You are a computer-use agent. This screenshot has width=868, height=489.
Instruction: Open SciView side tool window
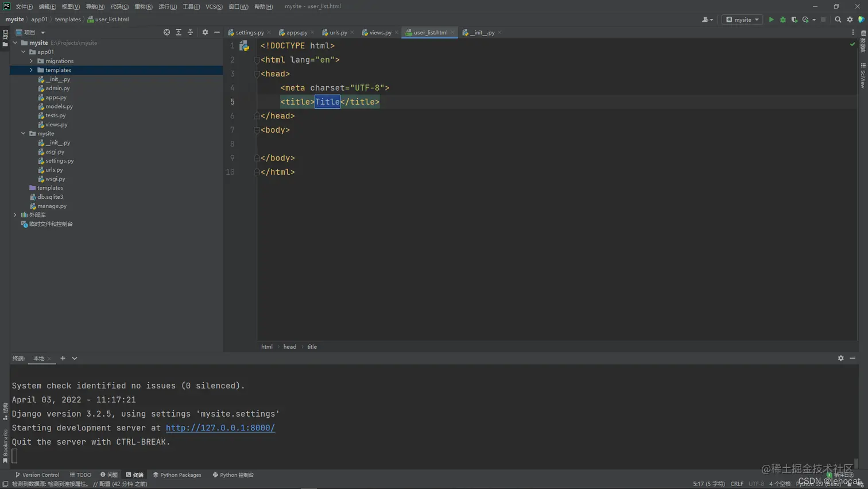(x=863, y=75)
